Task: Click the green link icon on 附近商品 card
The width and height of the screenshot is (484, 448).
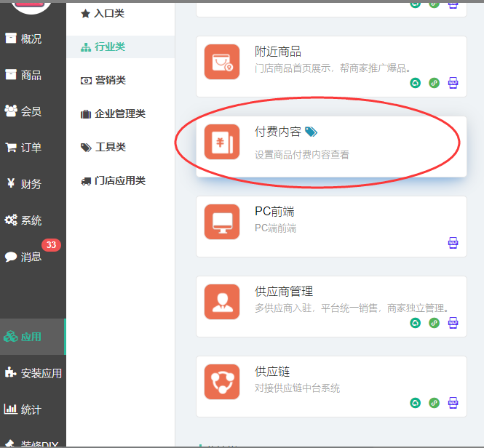Action: tap(434, 83)
